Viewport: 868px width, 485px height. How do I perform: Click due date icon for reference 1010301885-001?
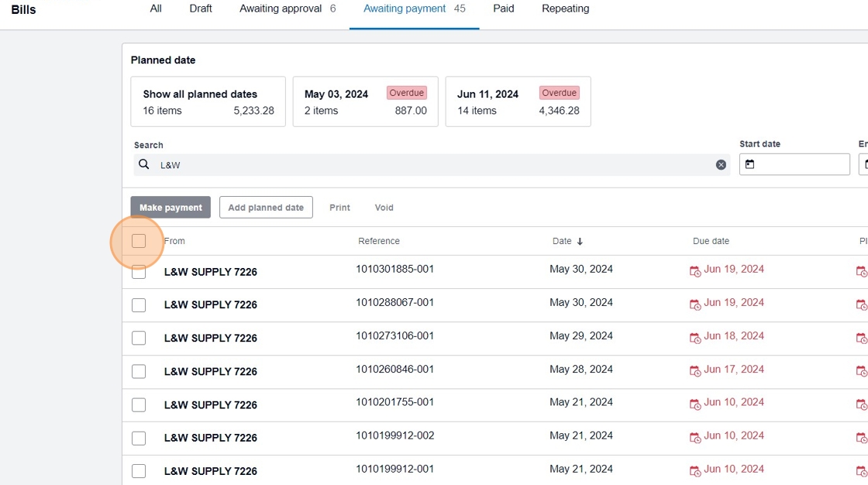tap(694, 271)
